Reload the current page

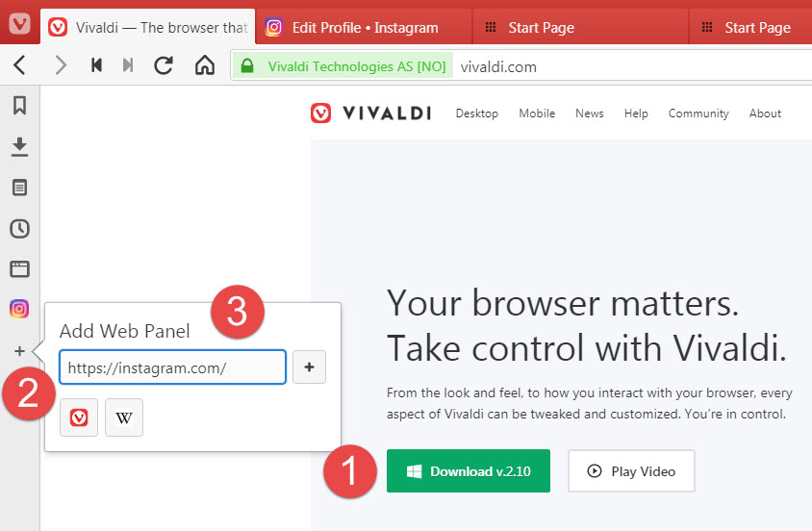pos(164,65)
